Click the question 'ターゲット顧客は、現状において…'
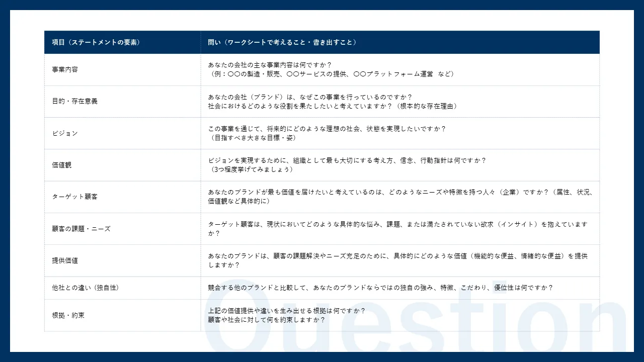This screenshot has width=644, height=362. pos(397,229)
